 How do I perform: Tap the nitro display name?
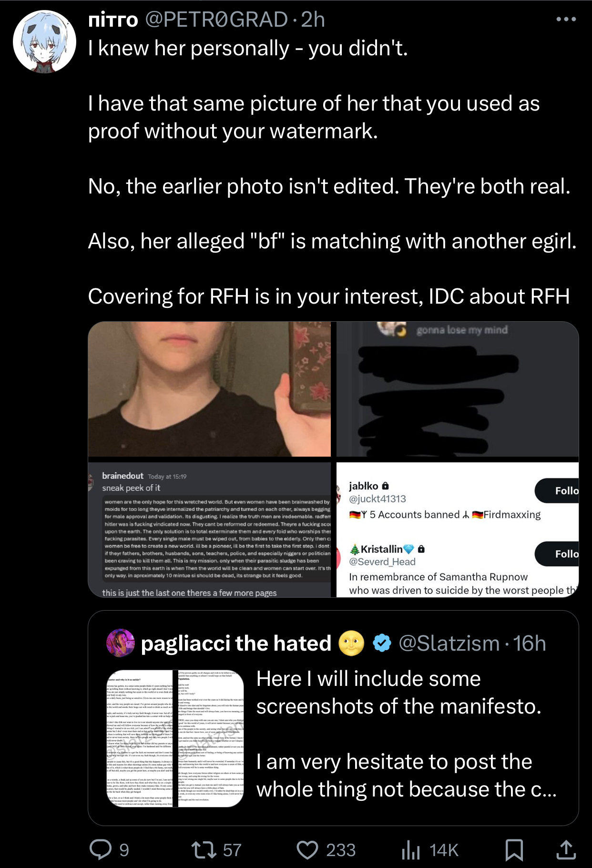pyautogui.click(x=113, y=20)
